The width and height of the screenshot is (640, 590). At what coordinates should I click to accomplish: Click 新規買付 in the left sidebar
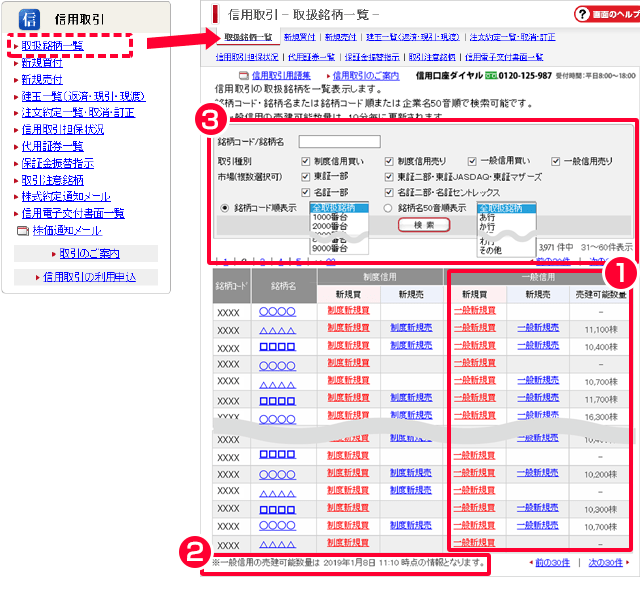42,62
